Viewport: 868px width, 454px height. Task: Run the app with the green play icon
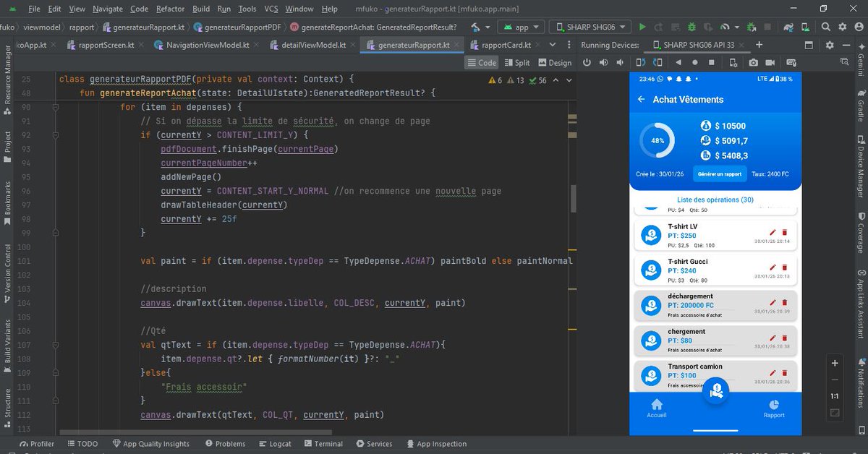[642, 27]
